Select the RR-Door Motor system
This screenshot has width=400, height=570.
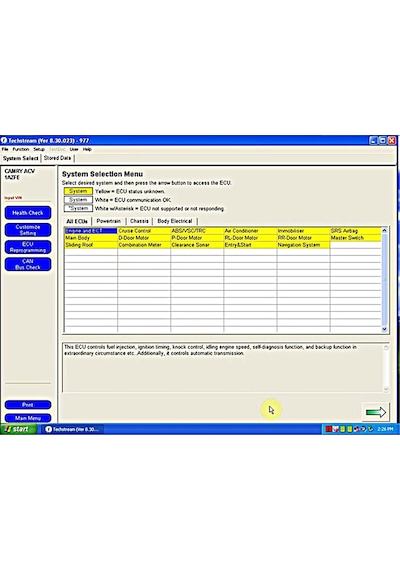pyautogui.click(x=303, y=238)
